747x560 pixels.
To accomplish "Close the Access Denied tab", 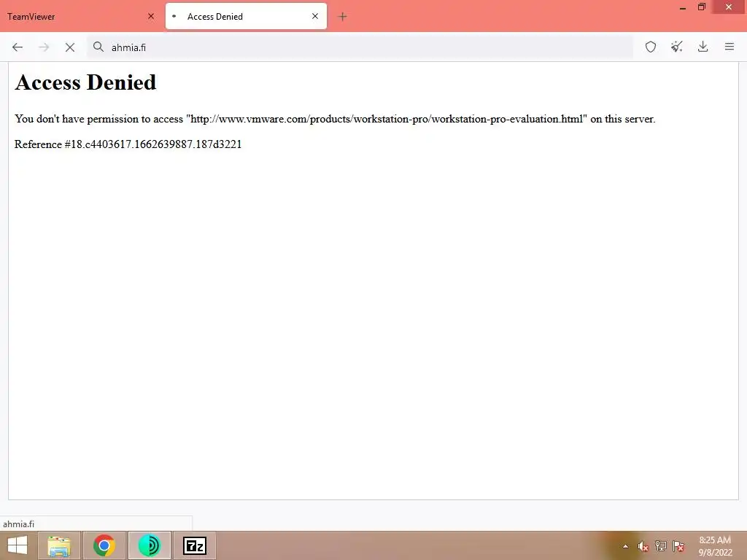I will [315, 16].
